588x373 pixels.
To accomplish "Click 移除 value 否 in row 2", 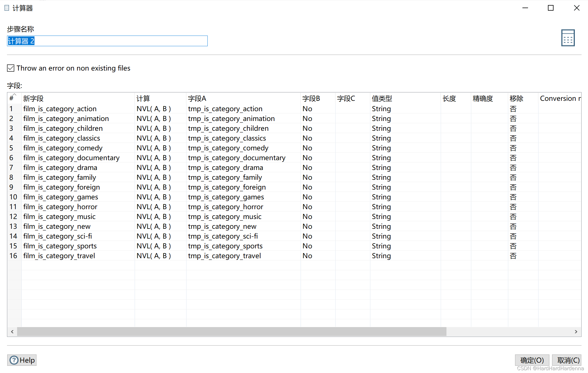I will point(523,118).
